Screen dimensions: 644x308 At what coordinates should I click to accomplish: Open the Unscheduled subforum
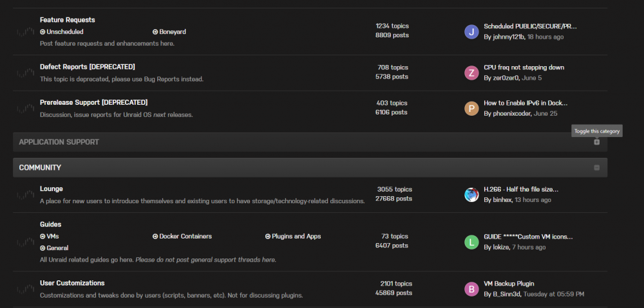point(62,32)
